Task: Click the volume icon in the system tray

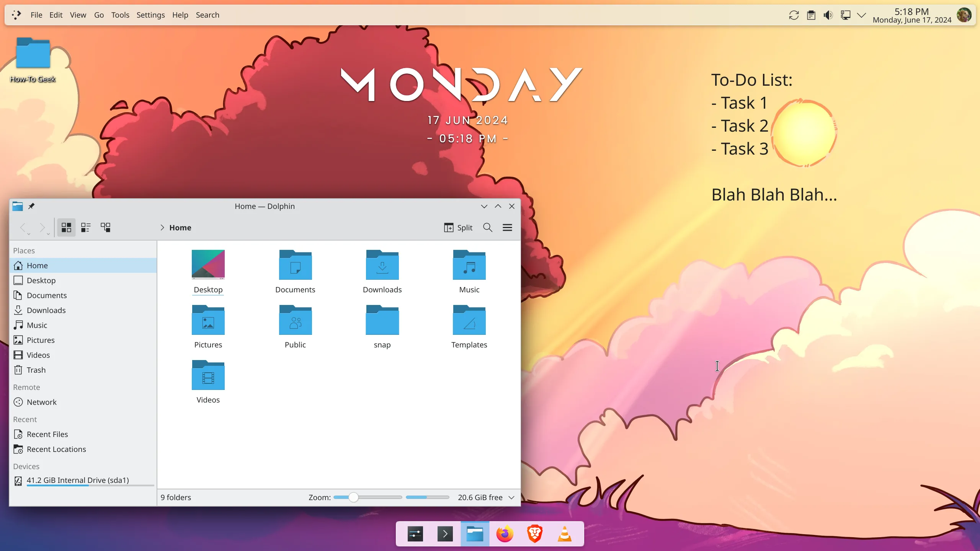Action: (x=828, y=15)
